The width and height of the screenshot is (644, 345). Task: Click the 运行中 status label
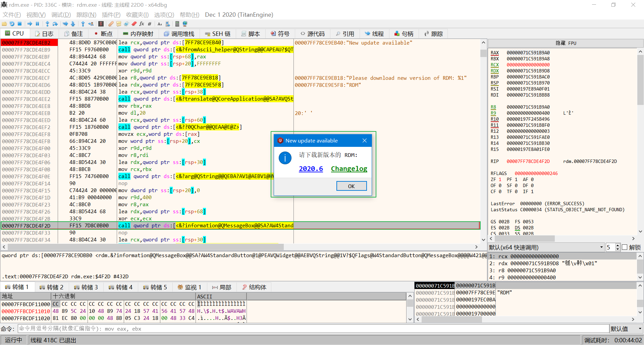[x=13, y=340]
